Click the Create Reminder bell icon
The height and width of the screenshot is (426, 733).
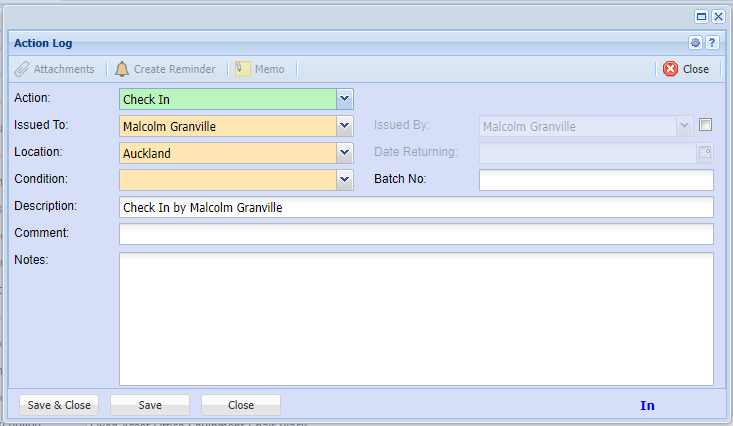122,69
